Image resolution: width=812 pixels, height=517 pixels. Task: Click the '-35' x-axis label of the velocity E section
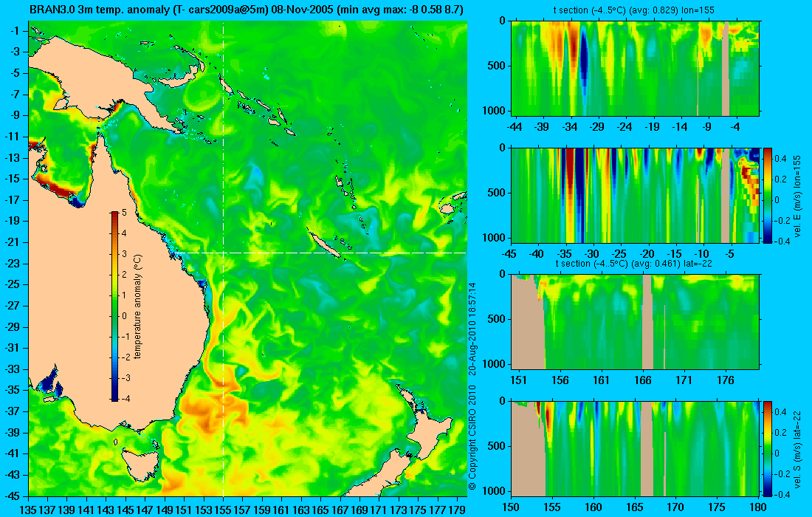click(565, 254)
